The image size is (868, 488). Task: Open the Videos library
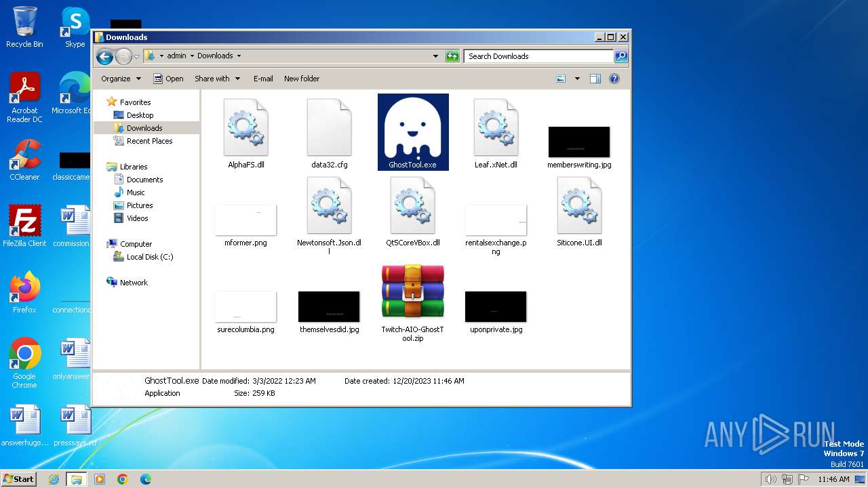click(x=137, y=218)
